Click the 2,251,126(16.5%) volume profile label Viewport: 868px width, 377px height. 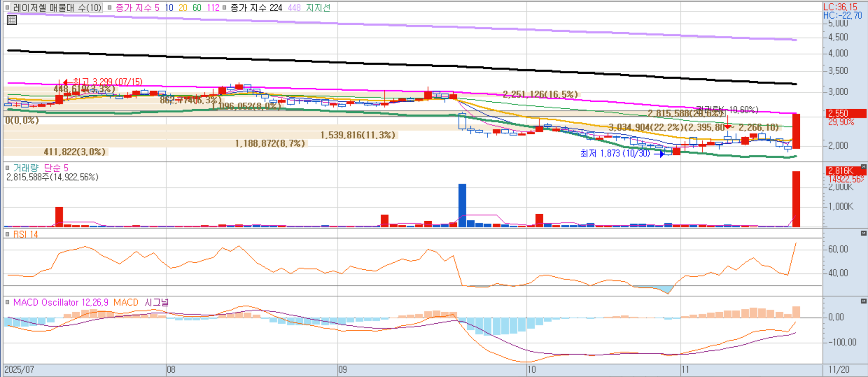(540, 94)
